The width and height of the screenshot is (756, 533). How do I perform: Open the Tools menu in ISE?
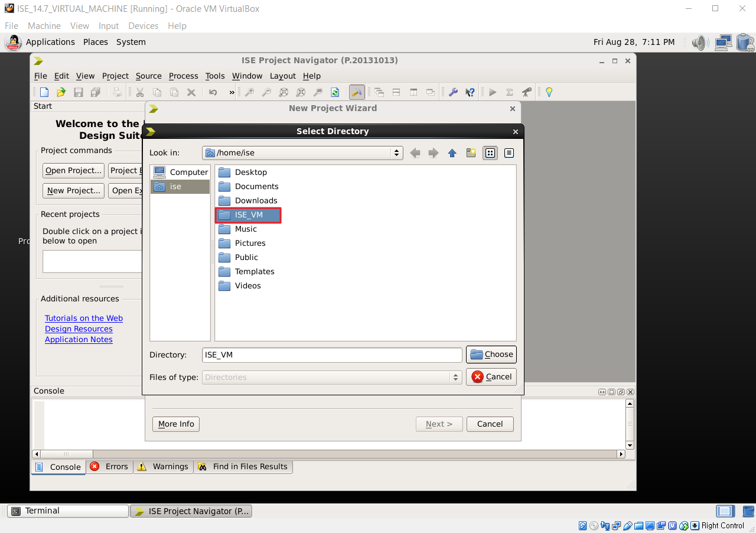coord(215,76)
